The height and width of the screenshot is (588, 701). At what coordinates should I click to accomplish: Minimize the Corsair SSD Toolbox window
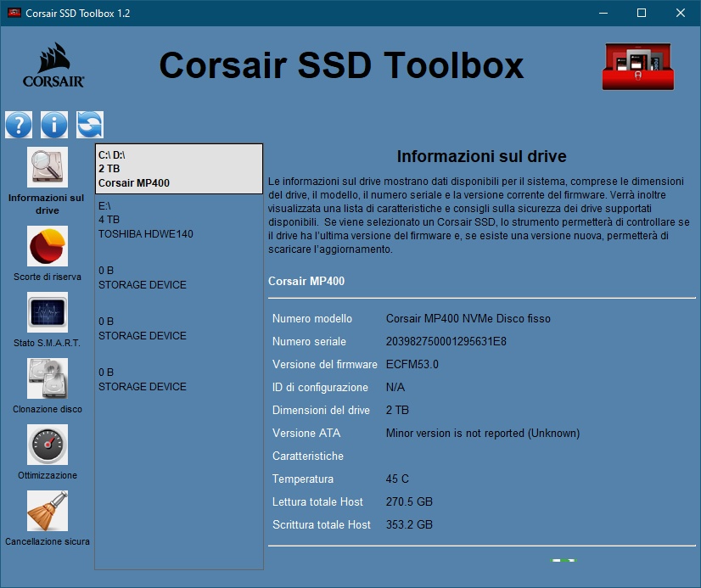[603, 13]
